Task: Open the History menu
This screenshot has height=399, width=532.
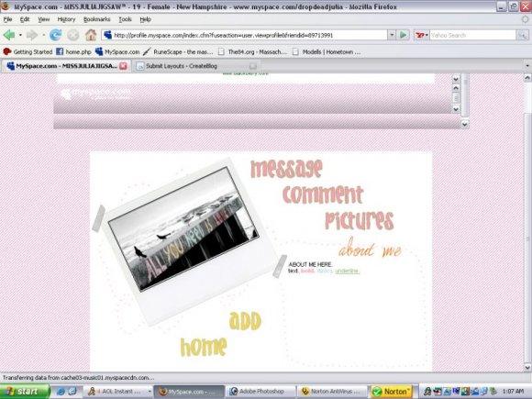Action: click(x=66, y=19)
